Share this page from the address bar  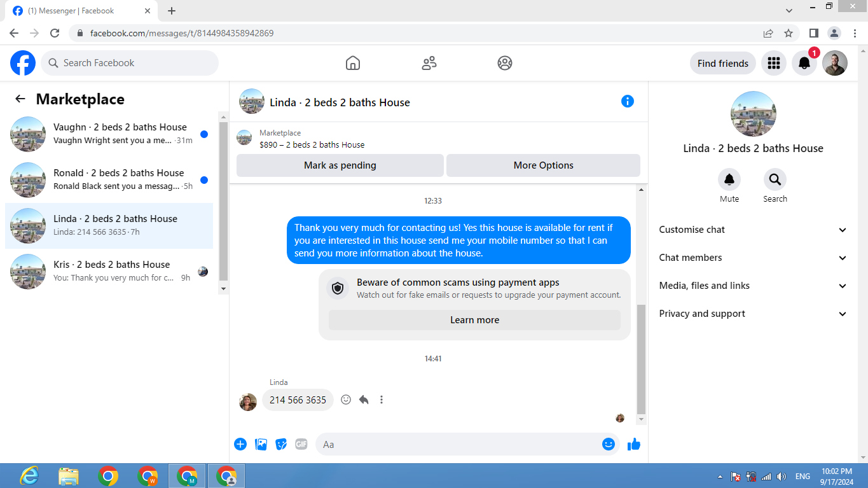pyautogui.click(x=768, y=33)
